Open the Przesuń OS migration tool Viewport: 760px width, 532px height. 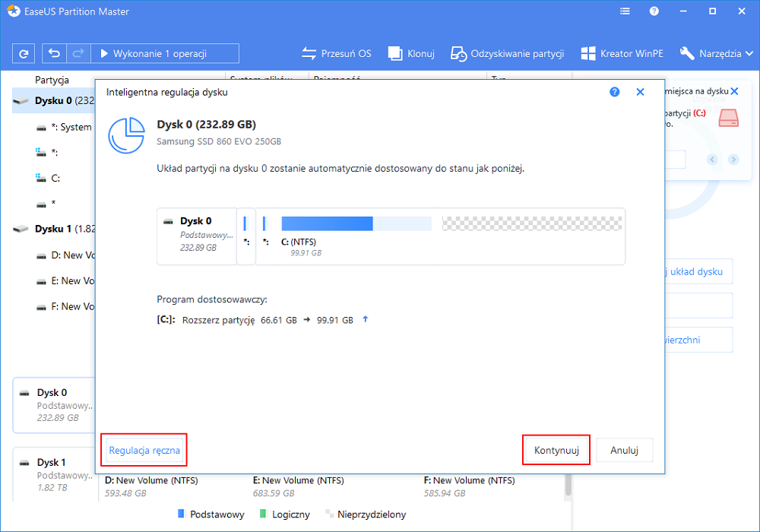click(x=337, y=53)
